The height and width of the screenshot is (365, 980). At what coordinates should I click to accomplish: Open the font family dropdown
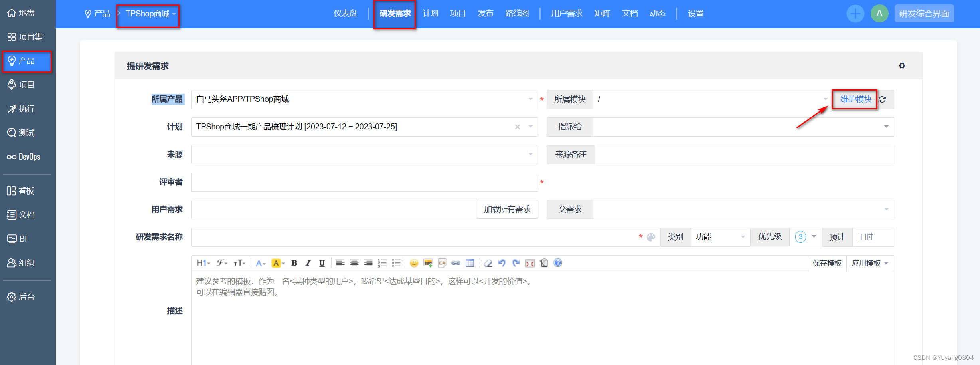[222, 263]
